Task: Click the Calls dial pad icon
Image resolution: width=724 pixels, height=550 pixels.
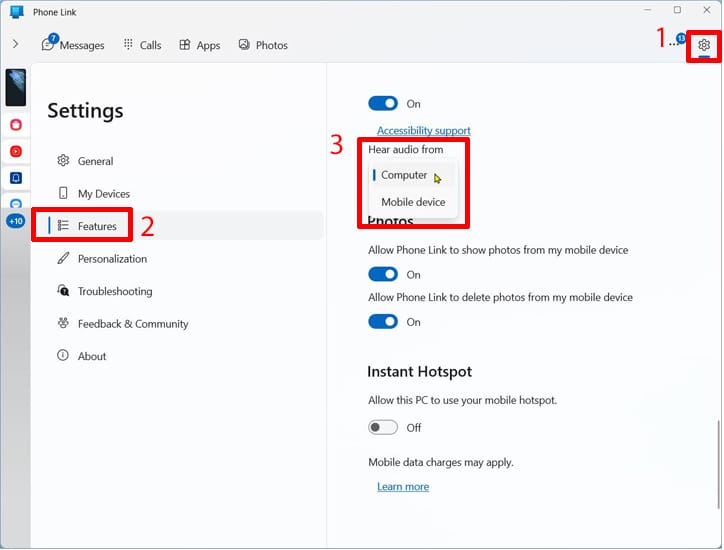Action: click(x=128, y=44)
